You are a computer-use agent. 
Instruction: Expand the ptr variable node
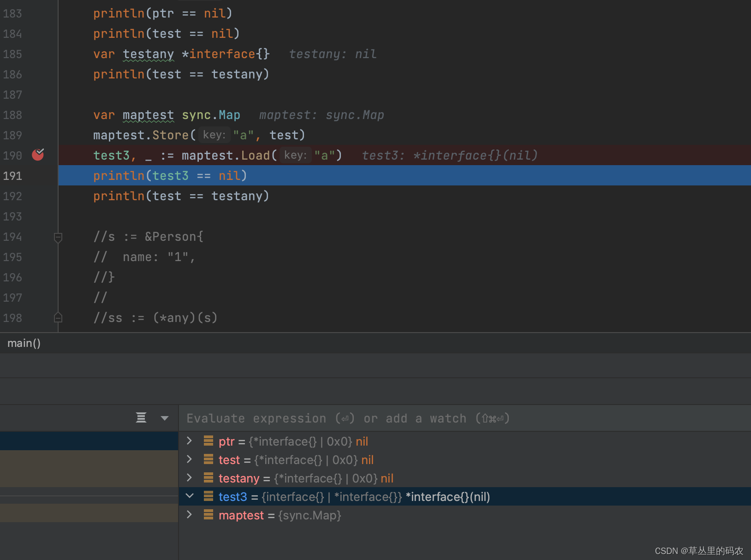pos(189,441)
